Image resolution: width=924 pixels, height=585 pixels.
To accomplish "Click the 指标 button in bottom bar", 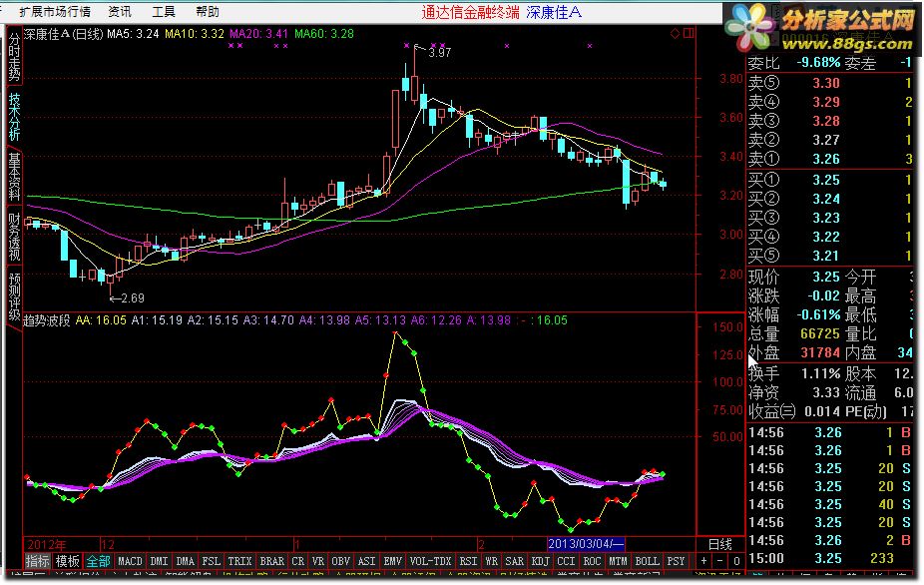I will (37, 561).
